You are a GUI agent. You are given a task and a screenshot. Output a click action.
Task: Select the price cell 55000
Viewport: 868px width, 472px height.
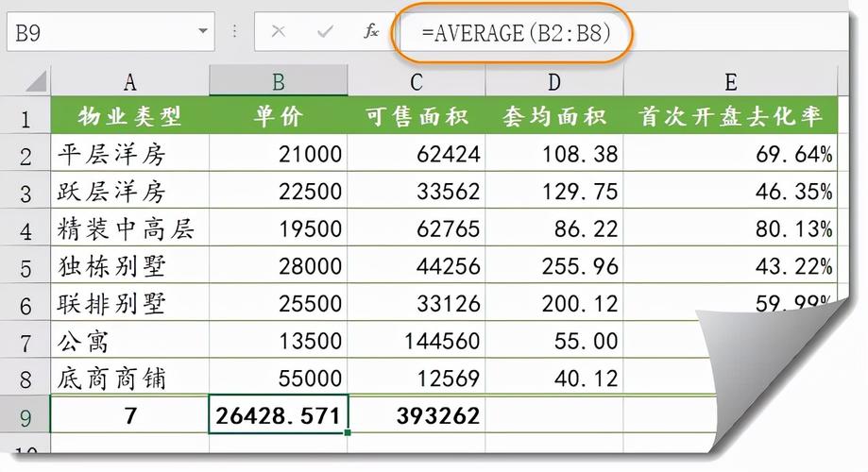tap(279, 378)
